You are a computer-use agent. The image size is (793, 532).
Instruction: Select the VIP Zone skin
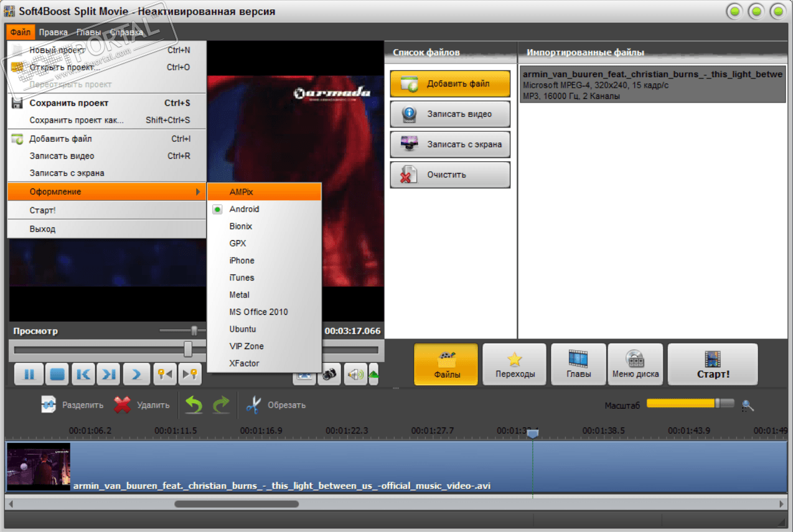point(264,346)
